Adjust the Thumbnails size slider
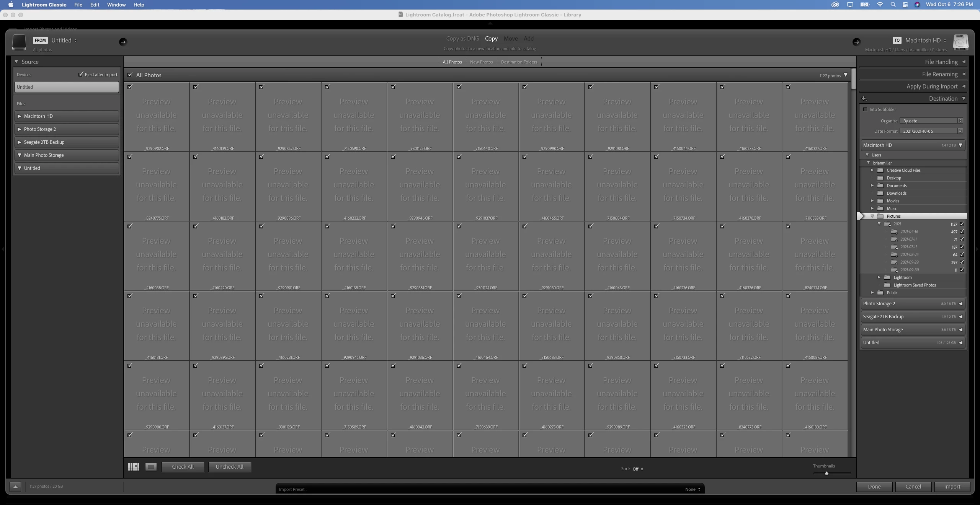Screen dimensions: 980x505 coord(826,473)
